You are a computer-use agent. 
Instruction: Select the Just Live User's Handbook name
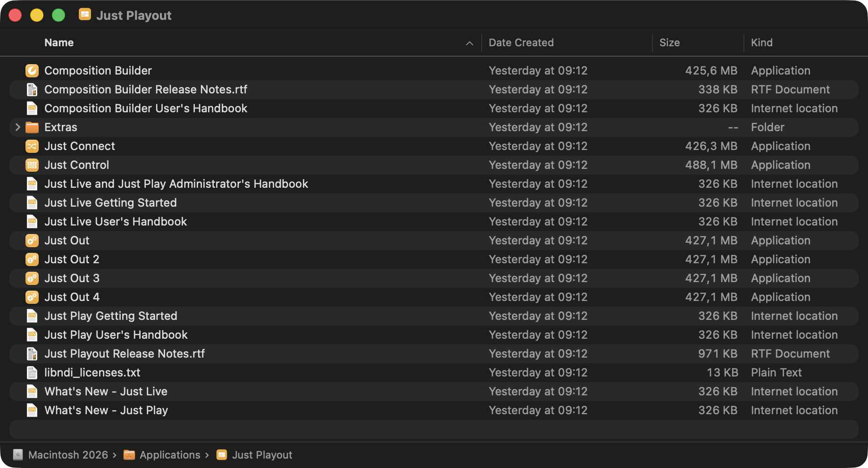[116, 222]
